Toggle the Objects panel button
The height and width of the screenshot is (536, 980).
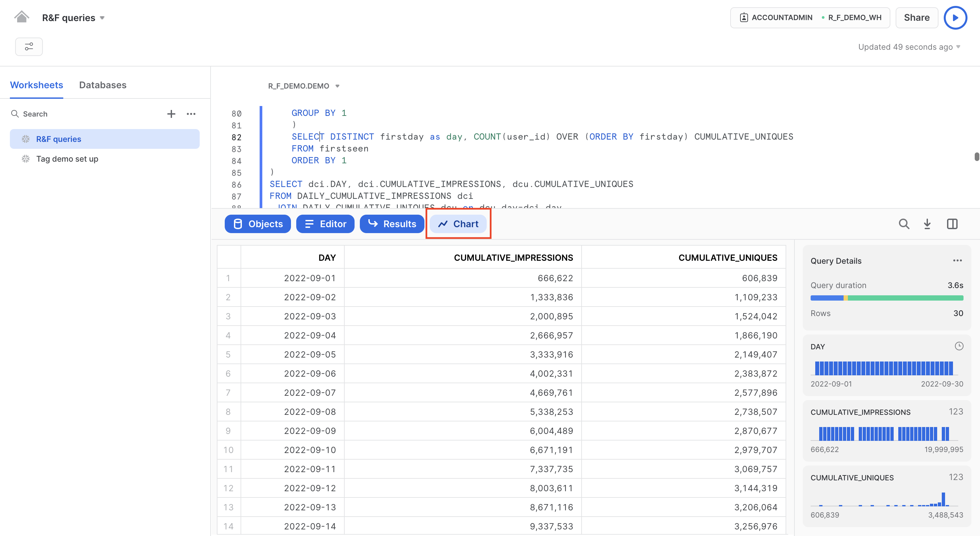pos(258,224)
